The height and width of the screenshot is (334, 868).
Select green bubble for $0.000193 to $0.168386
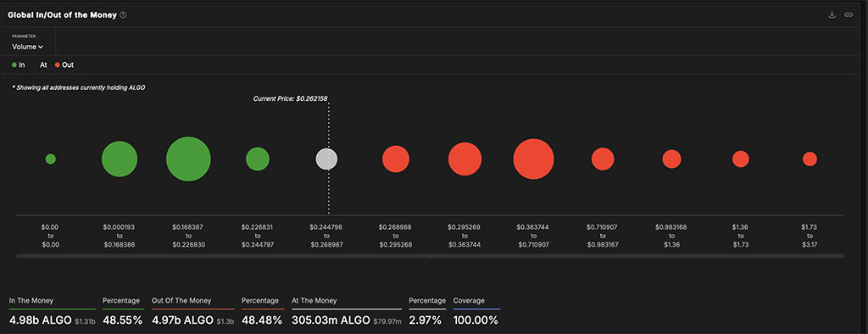click(x=120, y=159)
